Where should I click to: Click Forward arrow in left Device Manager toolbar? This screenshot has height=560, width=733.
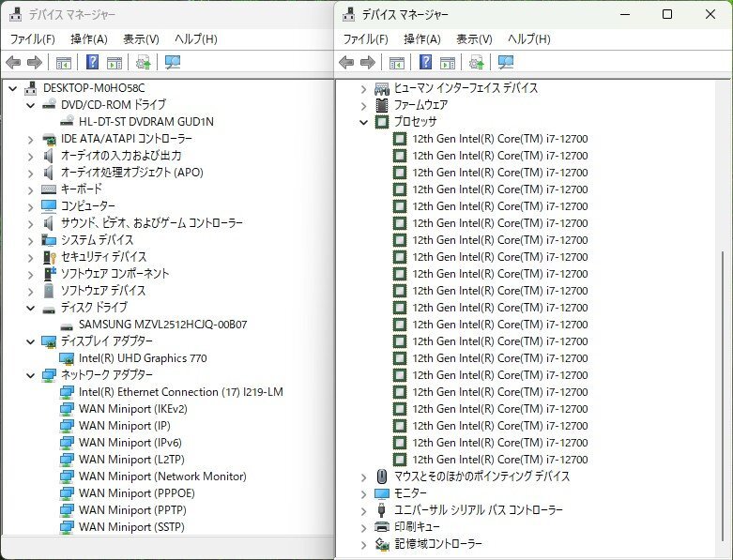click(x=35, y=62)
